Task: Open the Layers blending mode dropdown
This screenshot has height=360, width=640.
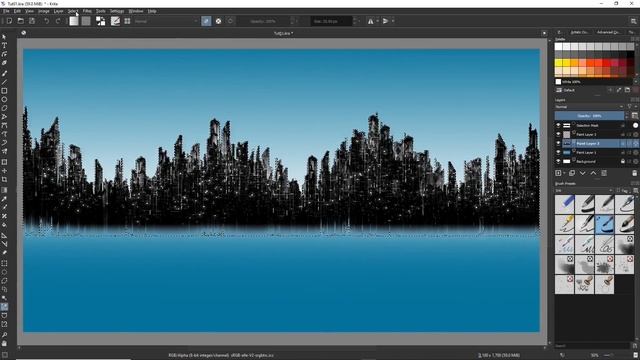Action: (x=589, y=107)
